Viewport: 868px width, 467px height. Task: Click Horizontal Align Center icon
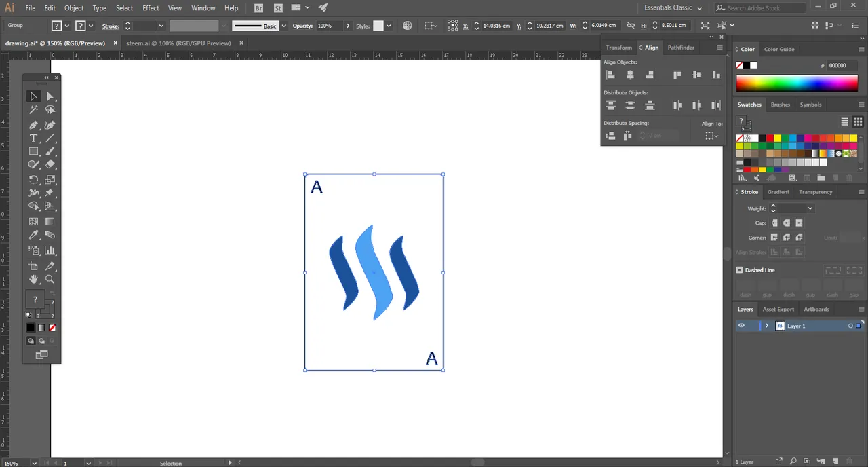click(630, 75)
